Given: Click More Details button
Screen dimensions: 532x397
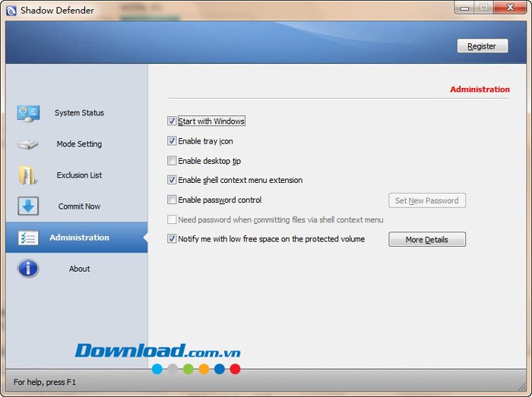Looking at the screenshot, I should tap(427, 239).
